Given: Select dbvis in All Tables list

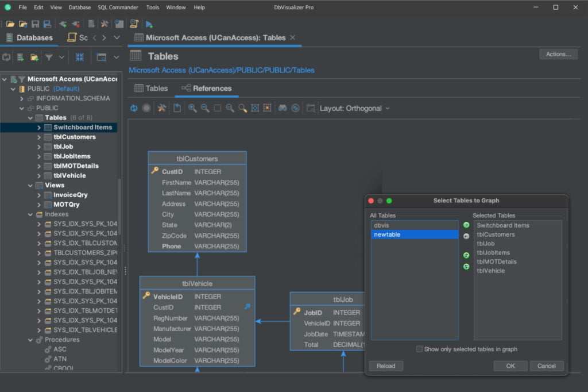Looking at the screenshot, I should coord(415,225).
